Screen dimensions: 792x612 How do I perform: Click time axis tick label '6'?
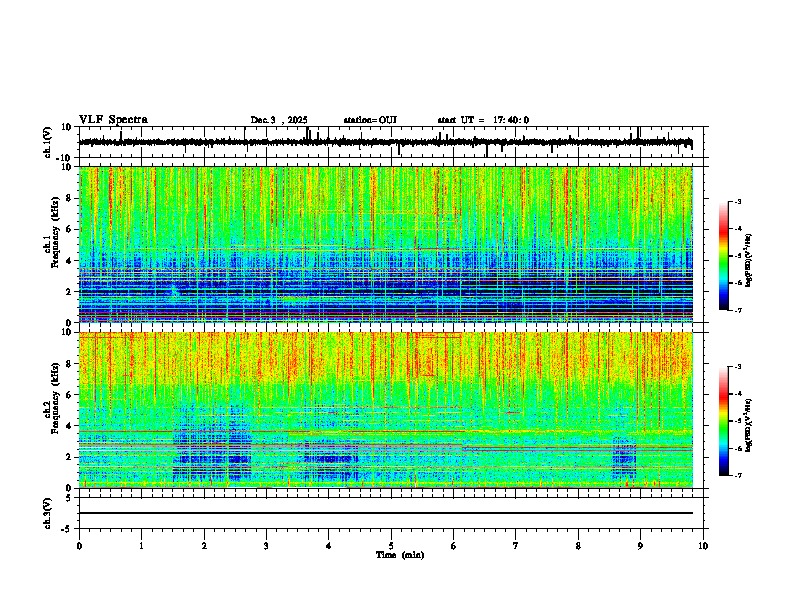tap(454, 546)
